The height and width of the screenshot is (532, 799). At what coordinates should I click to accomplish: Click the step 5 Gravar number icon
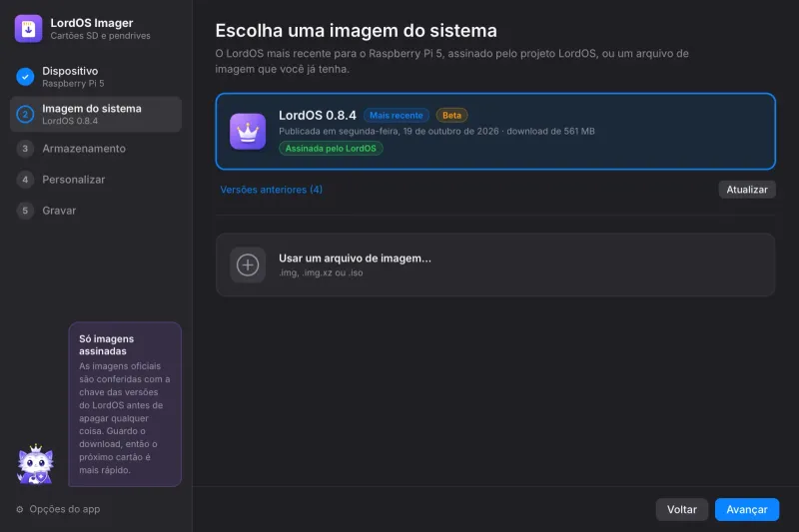coord(25,211)
